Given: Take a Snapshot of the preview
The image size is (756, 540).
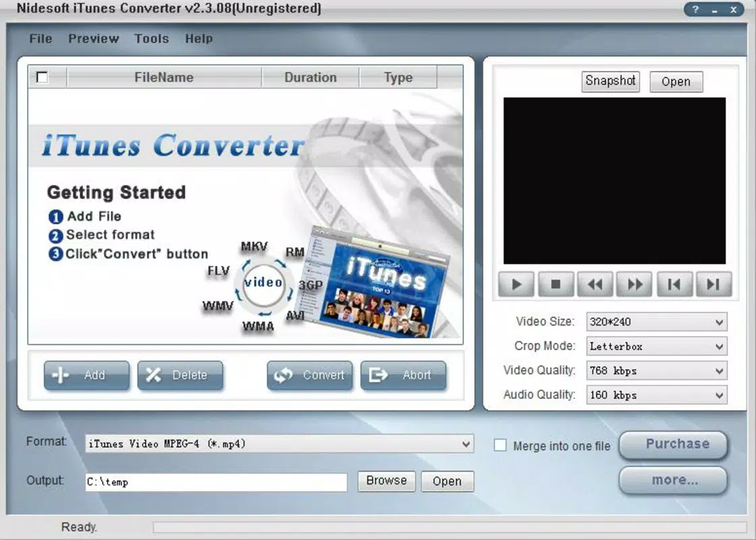Looking at the screenshot, I should pos(610,81).
